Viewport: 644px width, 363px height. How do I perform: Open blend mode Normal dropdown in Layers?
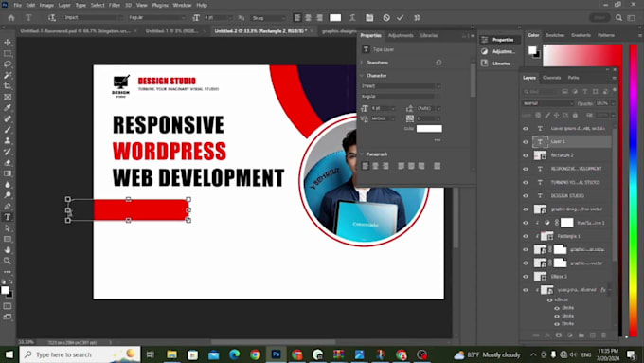point(548,103)
